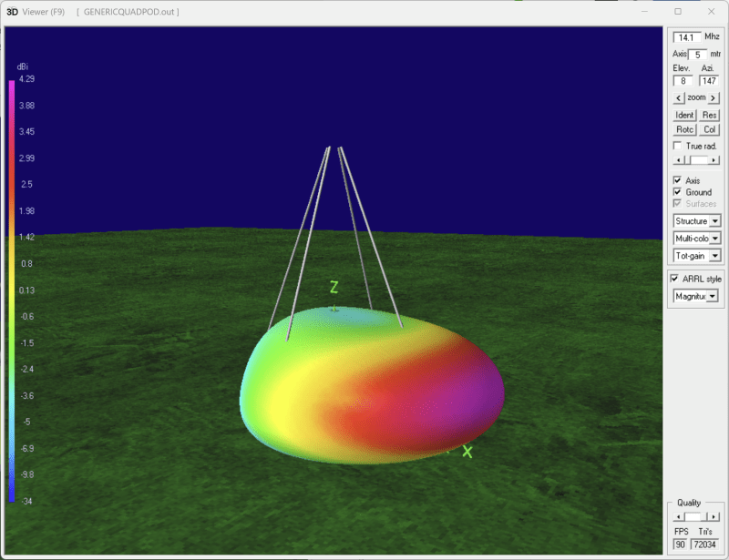
Task: Toggle the Ground checkbox off
Action: (x=677, y=192)
